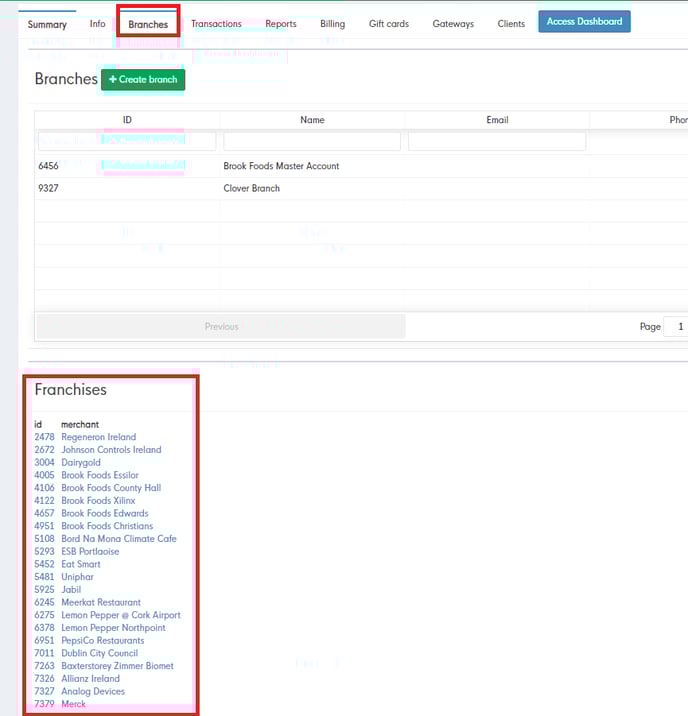The image size is (688, 716).
Task: Go to the Reports tab
Action: point(280,24)
